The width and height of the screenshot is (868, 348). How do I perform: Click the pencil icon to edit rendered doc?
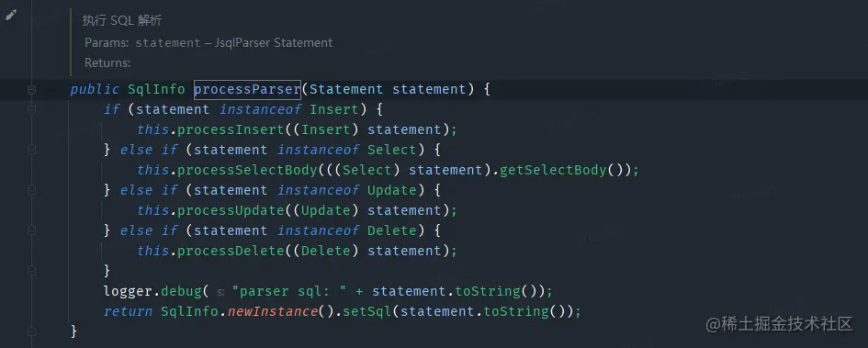(x=10, y=16)
